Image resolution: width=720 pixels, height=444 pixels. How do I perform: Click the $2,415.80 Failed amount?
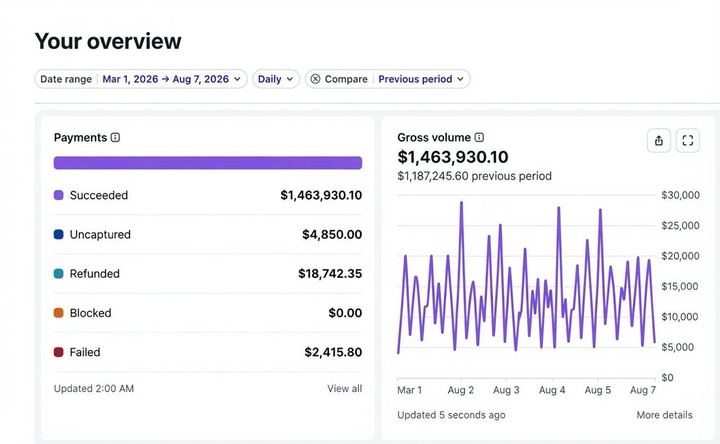coord(333,352)
